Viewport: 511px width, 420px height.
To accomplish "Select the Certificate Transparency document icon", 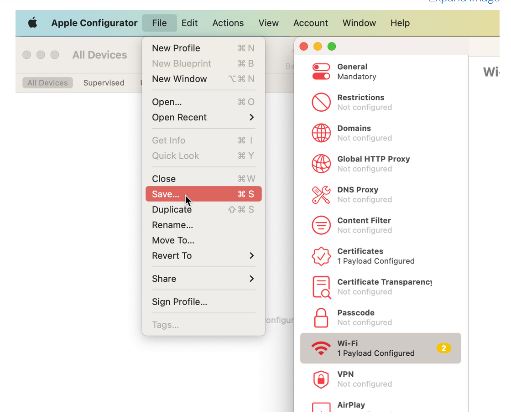I will click(x=322, y=287).
